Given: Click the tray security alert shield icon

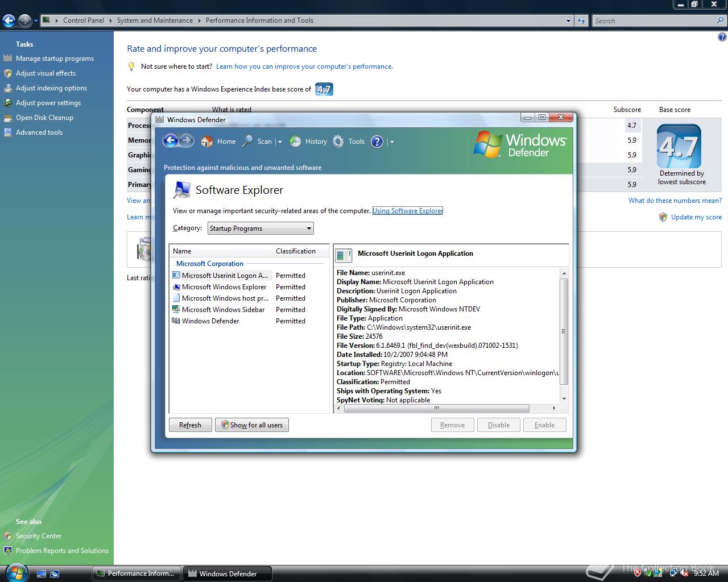Looking at the screenshot, I should [638, 573].
